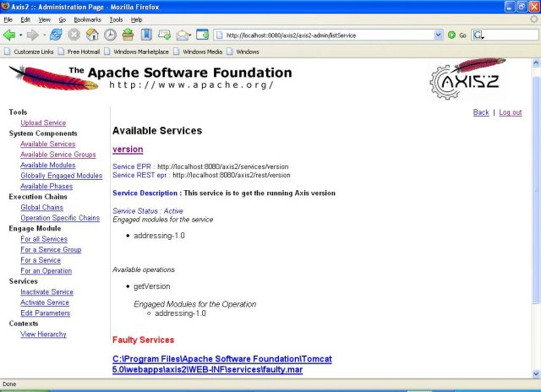Go to the Home page icon
Viewport: 541px width, 392px height.
[92, 35]
